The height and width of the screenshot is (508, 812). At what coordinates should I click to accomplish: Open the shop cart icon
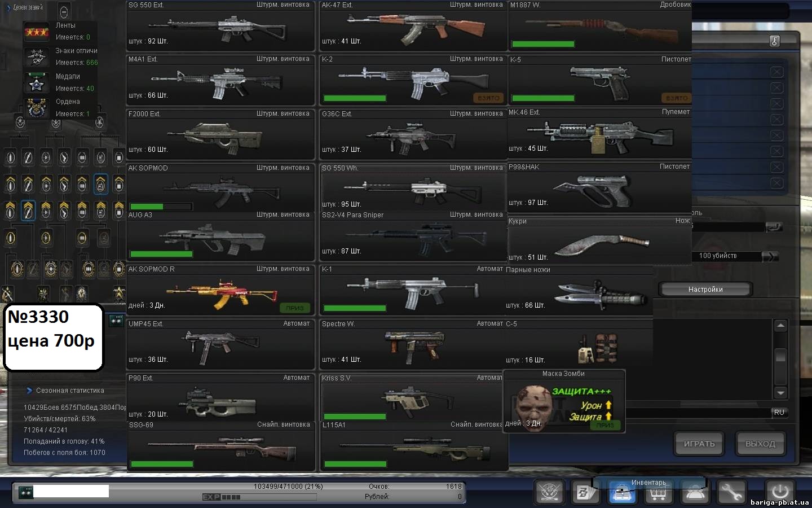[658, 492]
